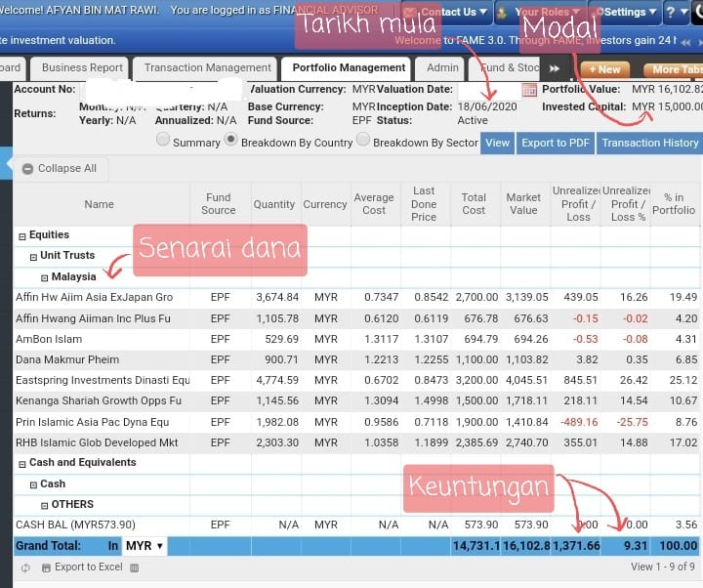Click the Collapse All button
This screenshot has height=588, width=703.
61,169
